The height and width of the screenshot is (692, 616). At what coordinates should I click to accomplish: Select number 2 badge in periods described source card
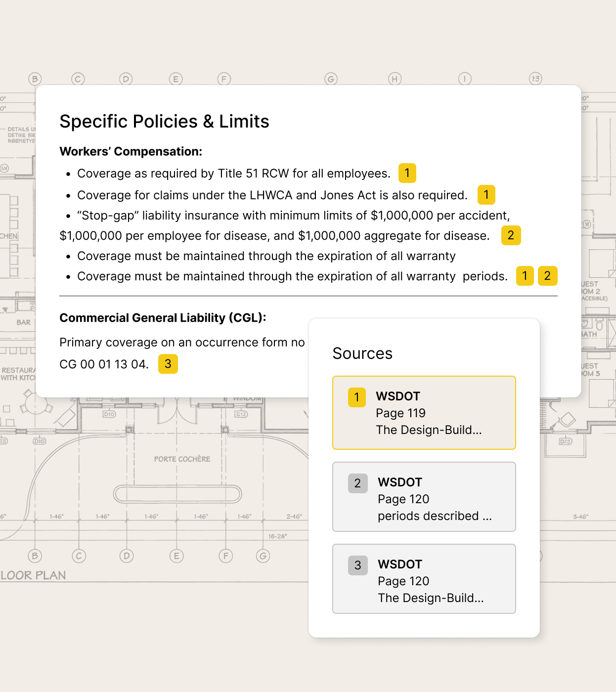coord(357,483)
